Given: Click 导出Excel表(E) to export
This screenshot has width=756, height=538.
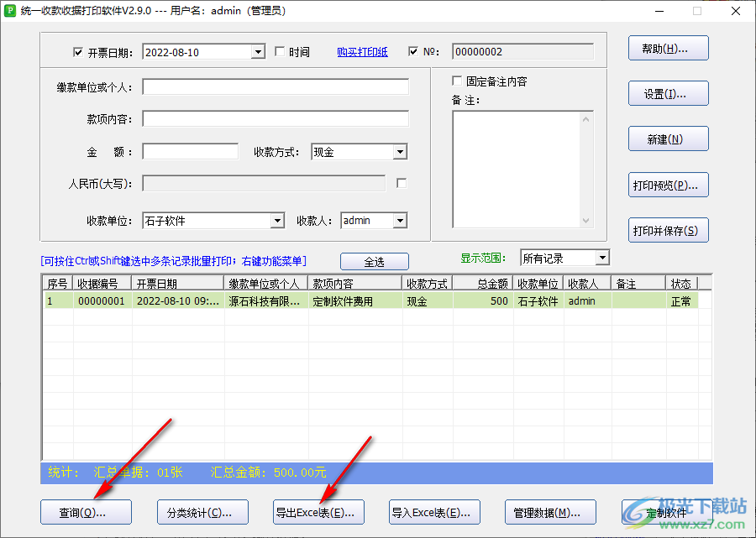Looking at the screenshot, I should [318, 512].
